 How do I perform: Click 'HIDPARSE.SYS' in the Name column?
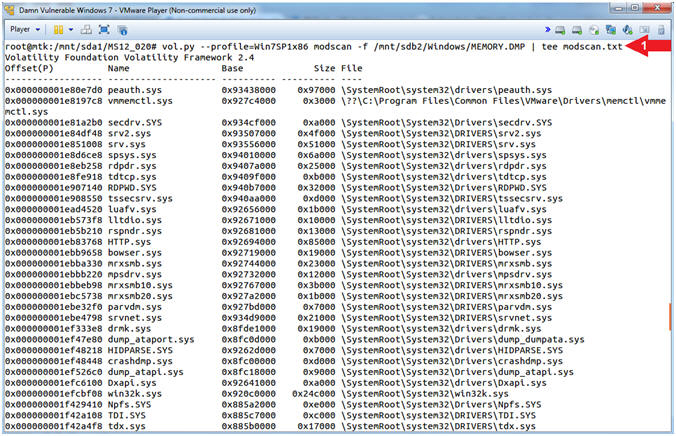coord(140,350)
